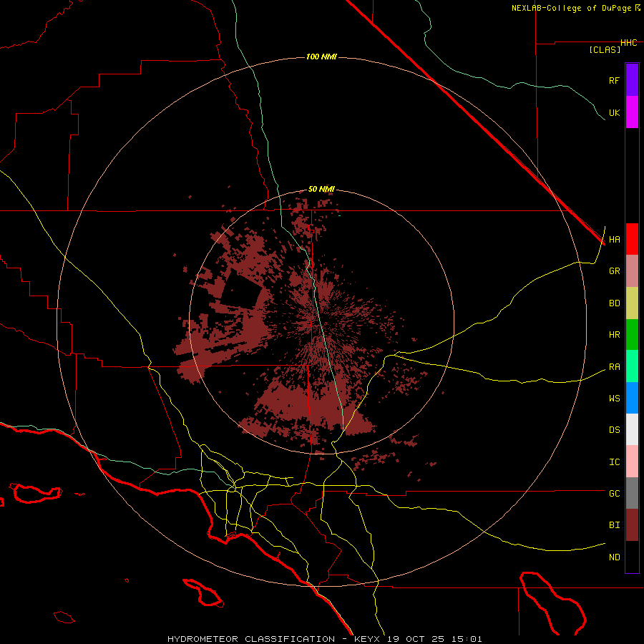Click the DS white legend swatch

click(x=632, y=429)
